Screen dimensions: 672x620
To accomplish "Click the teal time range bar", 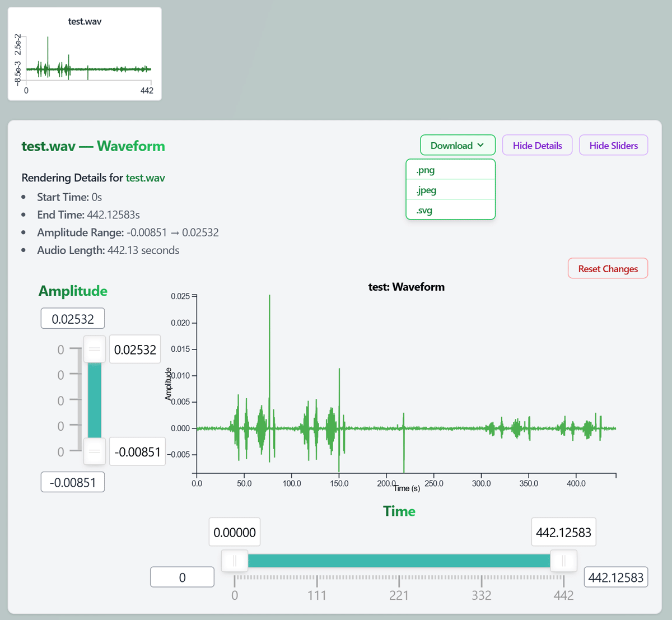I will click(399, 561).
